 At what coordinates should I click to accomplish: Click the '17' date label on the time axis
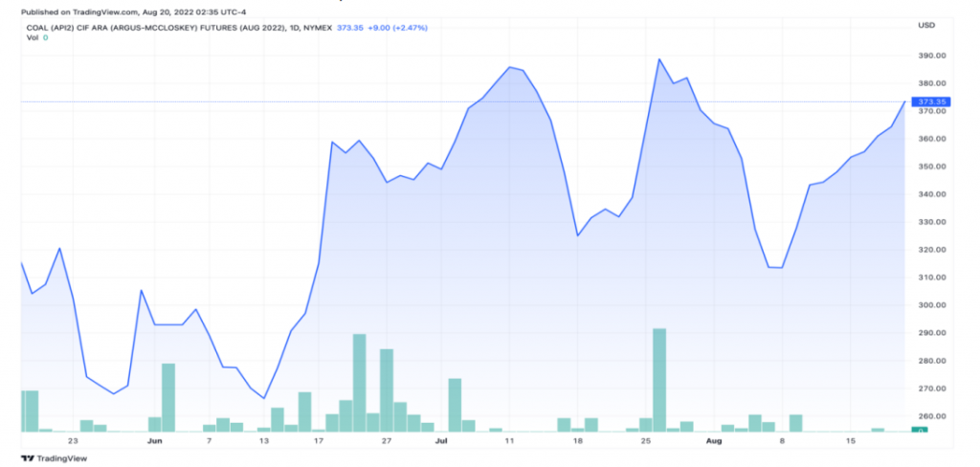318,441
